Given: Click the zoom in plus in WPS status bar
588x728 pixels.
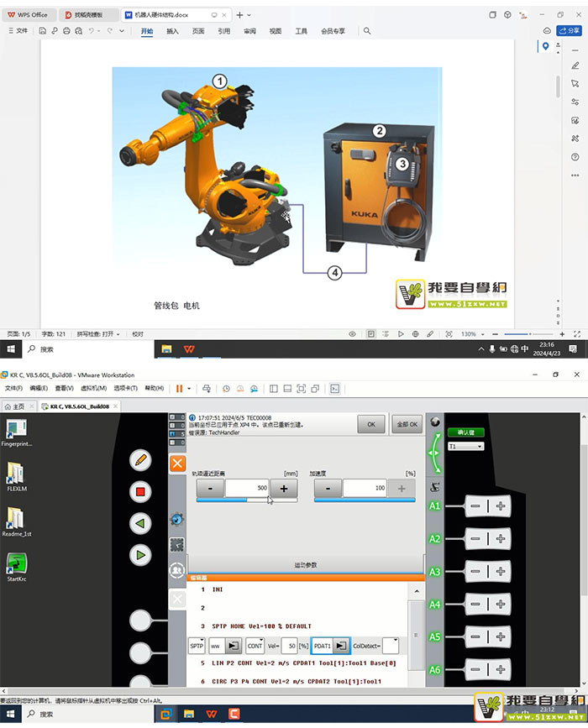Looking at the screenshot, I should point(562,334).
